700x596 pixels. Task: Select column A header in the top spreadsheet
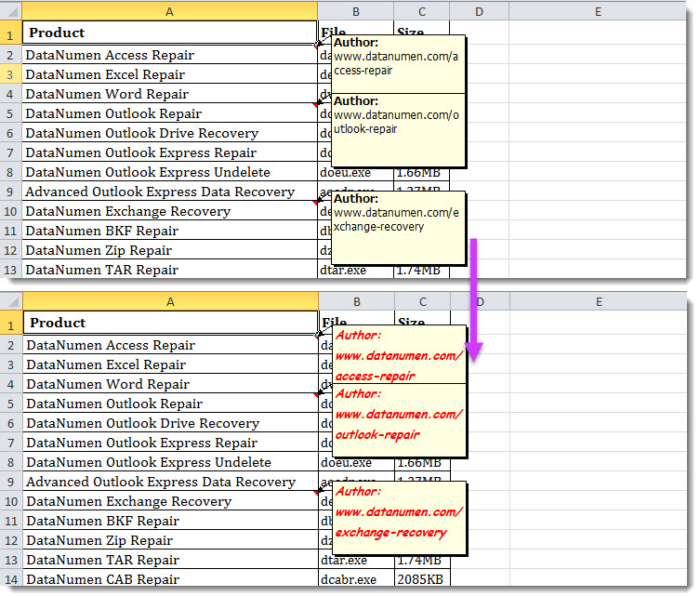click(x=169, y=11)
